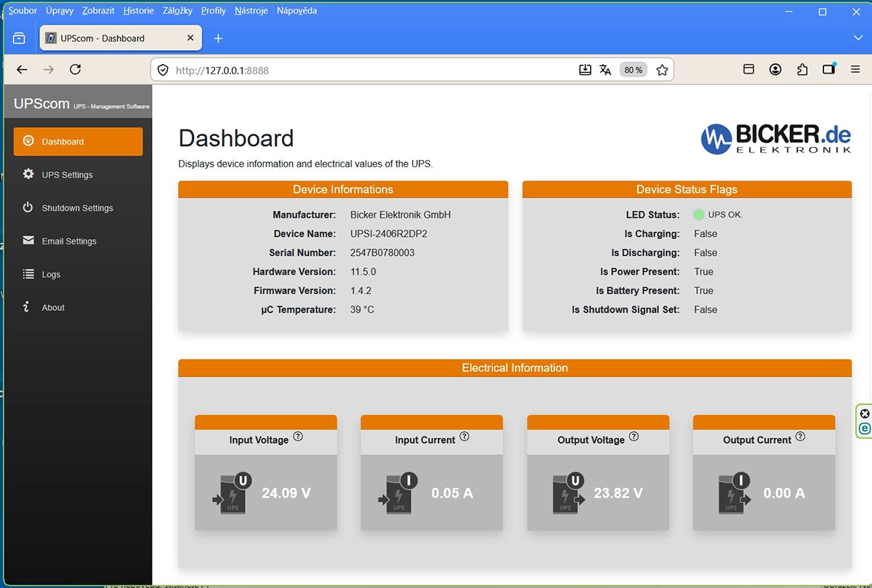Screen dimensions: 872x588
Task: Open the Záložky menu
Action: coord(178,11)
